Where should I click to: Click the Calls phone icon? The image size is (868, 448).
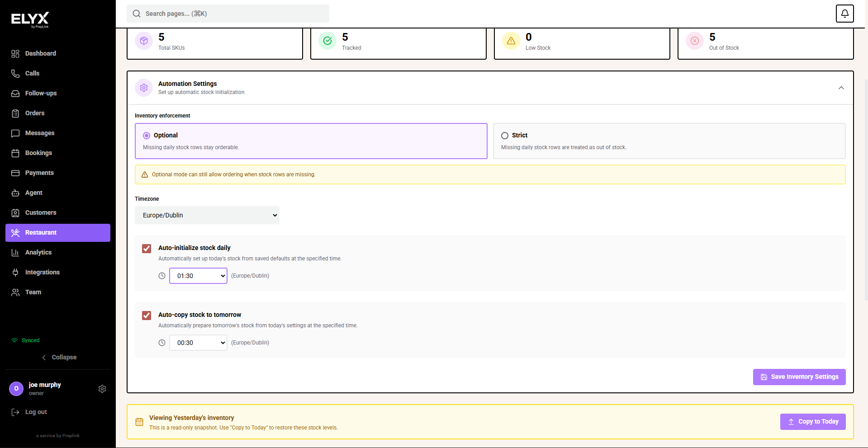click(15, 74)
